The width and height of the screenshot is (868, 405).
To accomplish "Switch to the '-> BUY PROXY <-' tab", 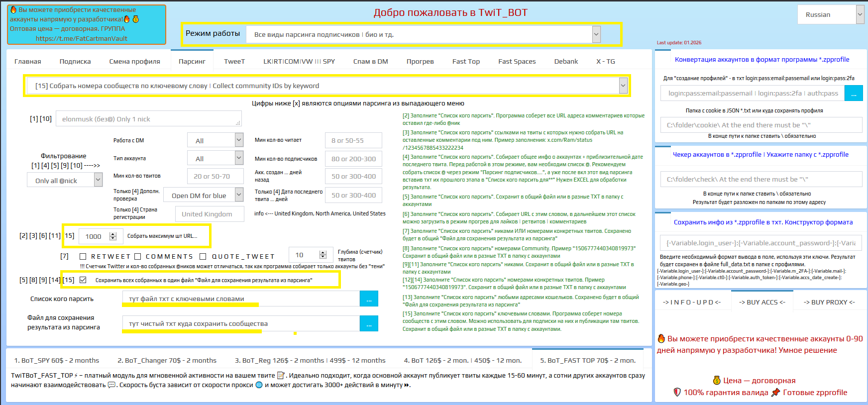I will point(829,302).
